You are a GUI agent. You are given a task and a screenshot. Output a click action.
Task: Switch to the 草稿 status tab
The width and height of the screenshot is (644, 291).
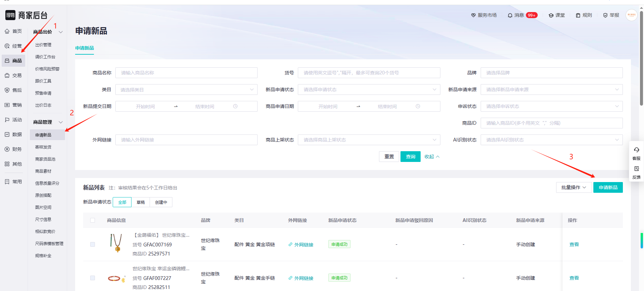coord(141,202)
